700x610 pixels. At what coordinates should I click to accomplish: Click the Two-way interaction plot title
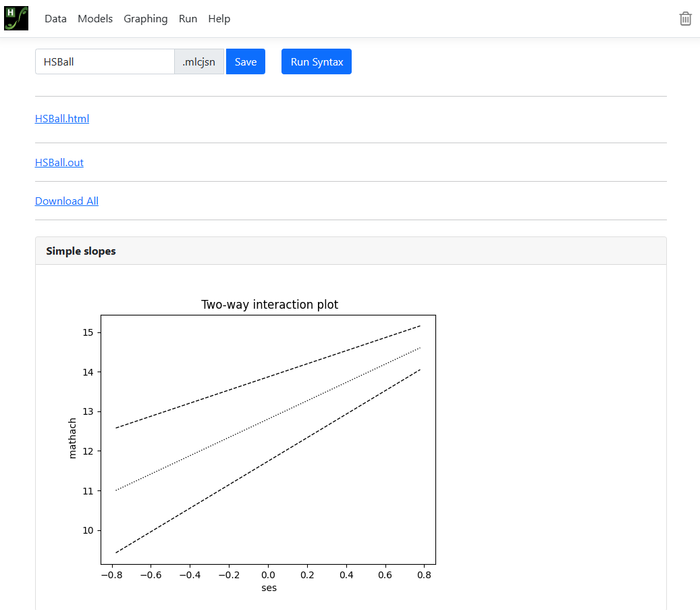pos(269,305)
